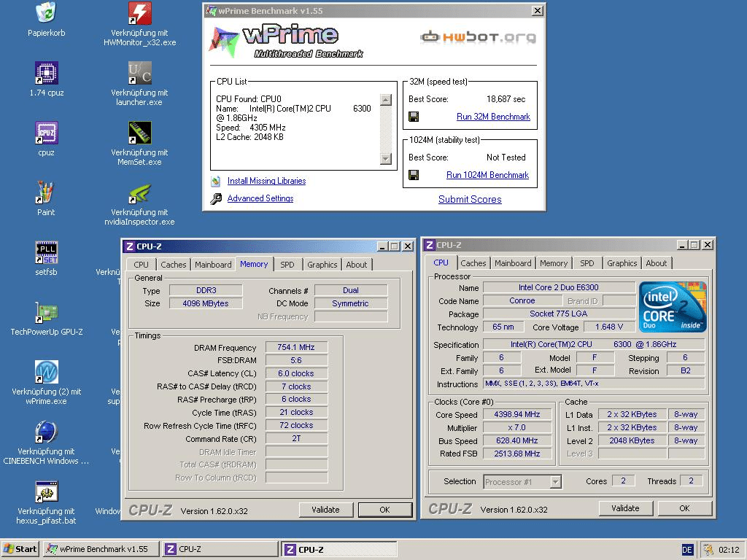Click Install Missing Libraries link
Image resolution: width=747 pixels, height=560 pixels.
[266, 181]
